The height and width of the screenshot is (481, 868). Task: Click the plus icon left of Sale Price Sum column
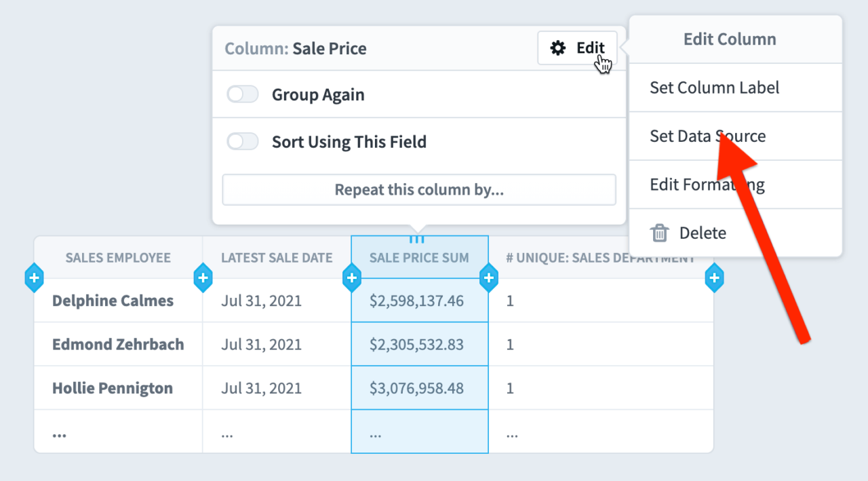click(x=351, y=277)
